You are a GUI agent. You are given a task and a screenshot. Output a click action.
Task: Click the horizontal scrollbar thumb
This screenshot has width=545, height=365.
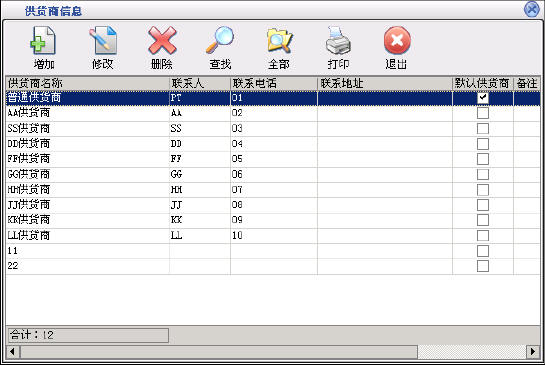(x=219, y=352)
